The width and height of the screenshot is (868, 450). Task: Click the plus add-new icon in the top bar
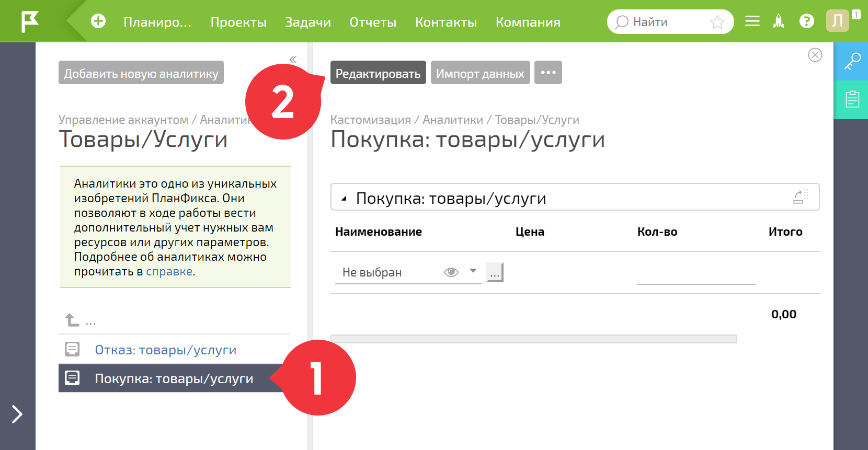pos(98,21)
